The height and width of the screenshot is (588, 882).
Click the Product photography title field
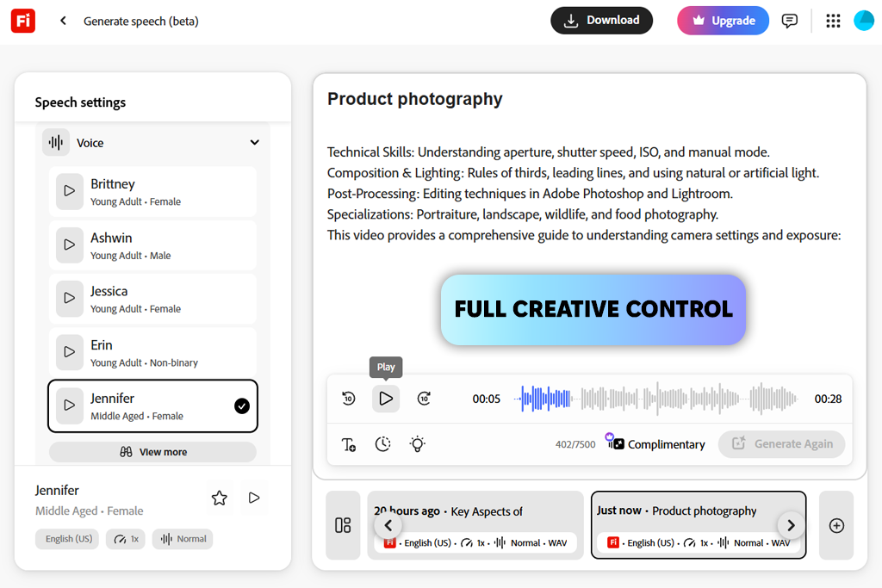415,99
